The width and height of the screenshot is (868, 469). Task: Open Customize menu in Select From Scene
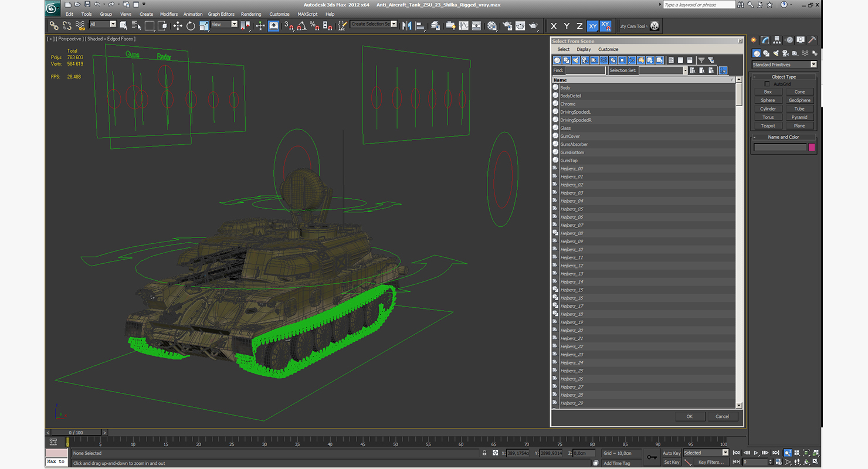[608, 49]
